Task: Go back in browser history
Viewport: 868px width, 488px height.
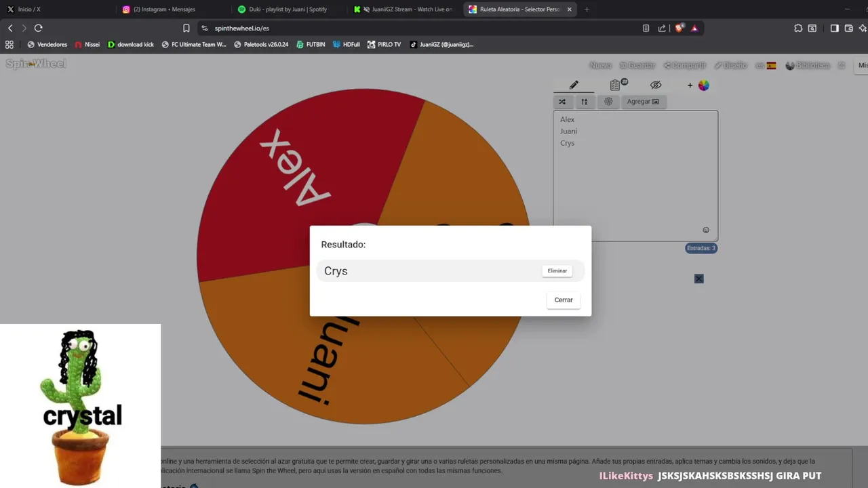Action: click(10, 28)
